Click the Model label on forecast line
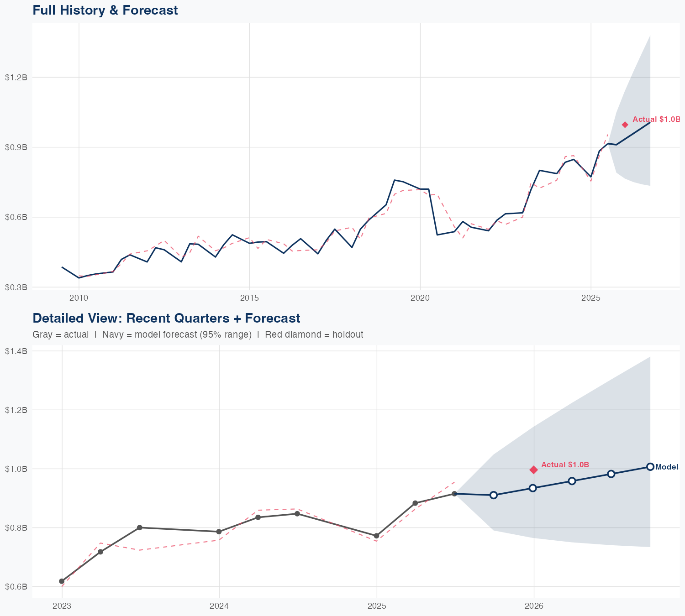The height and width of the screenshot is (616, 685). tap(667, 467)
